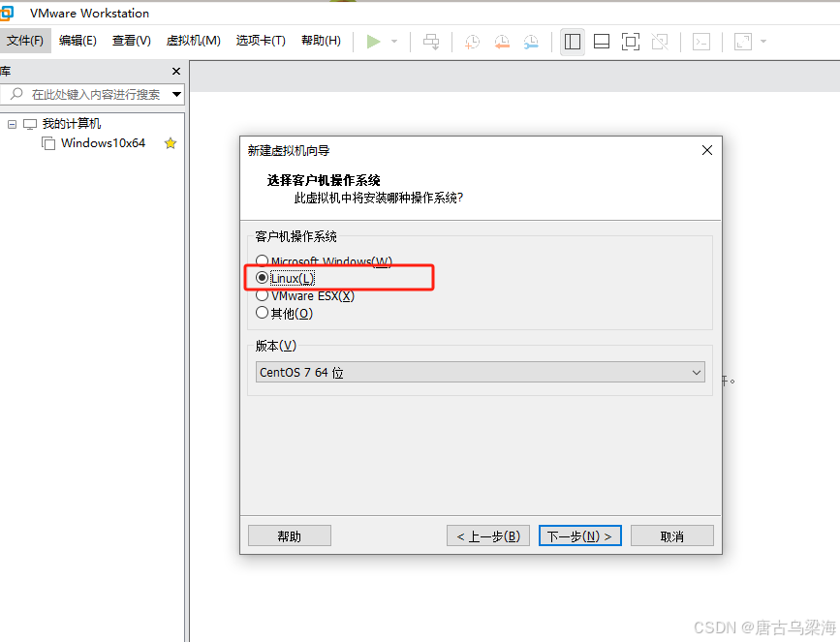Open the 选项卡(T) menu
The image size is (840, 642).
tap(261, 41)
